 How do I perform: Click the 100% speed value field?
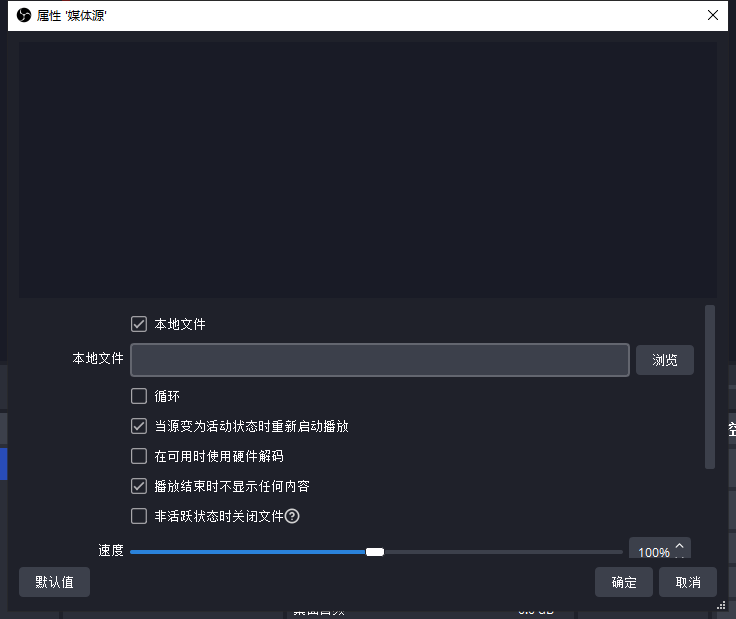point(652,552)
